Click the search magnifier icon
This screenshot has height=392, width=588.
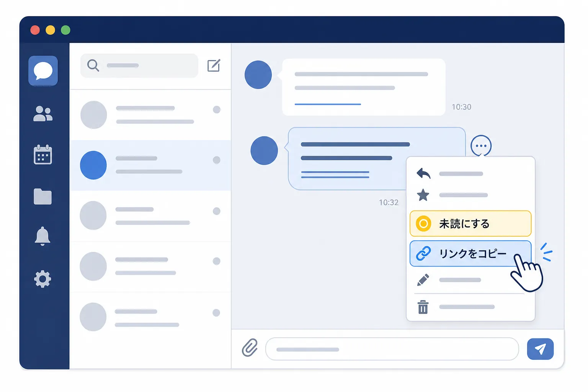point(93,65)
